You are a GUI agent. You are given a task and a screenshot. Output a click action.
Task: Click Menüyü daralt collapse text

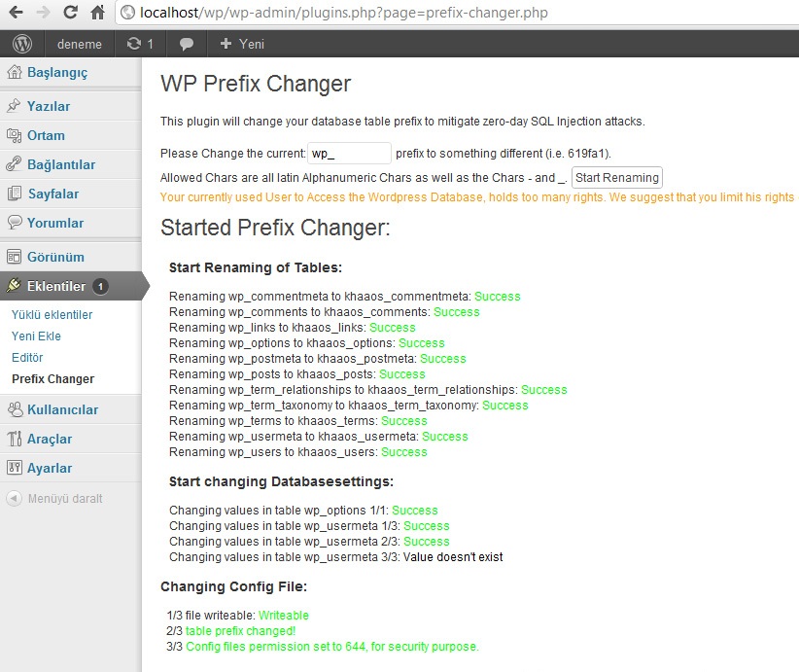(x=65, y=498)
